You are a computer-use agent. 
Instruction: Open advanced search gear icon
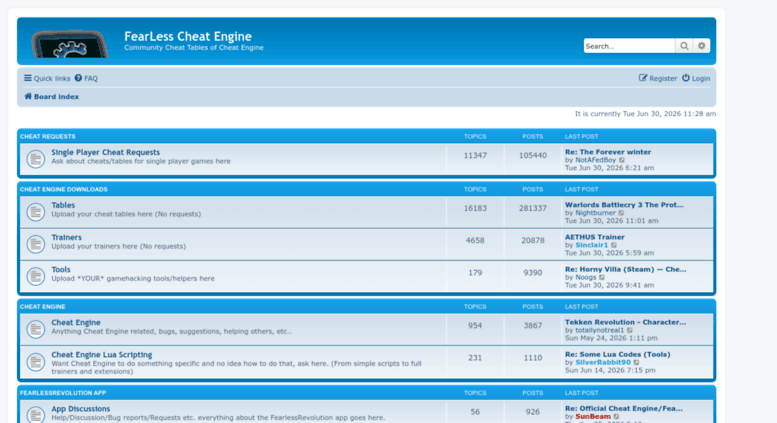(702, 46)
